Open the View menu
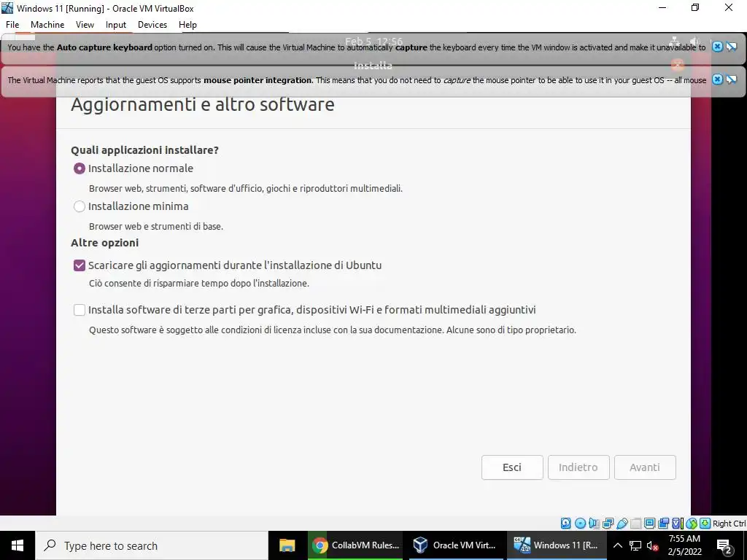 [x=85, y=25]
